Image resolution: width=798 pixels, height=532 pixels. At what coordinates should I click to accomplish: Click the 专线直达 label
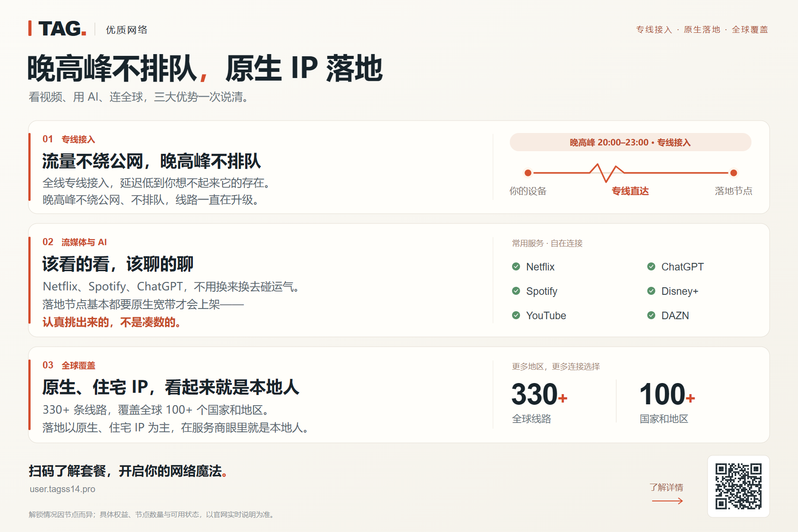630,191
